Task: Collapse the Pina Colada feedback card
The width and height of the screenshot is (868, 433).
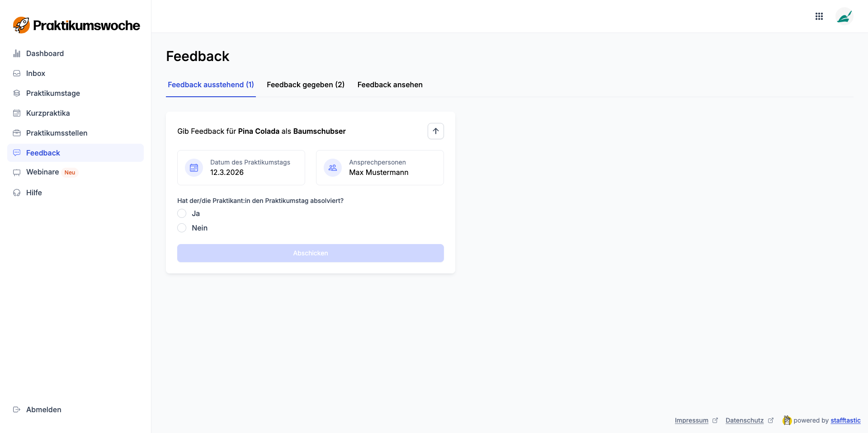Action: pyautogui.click(x=435, y=131)
